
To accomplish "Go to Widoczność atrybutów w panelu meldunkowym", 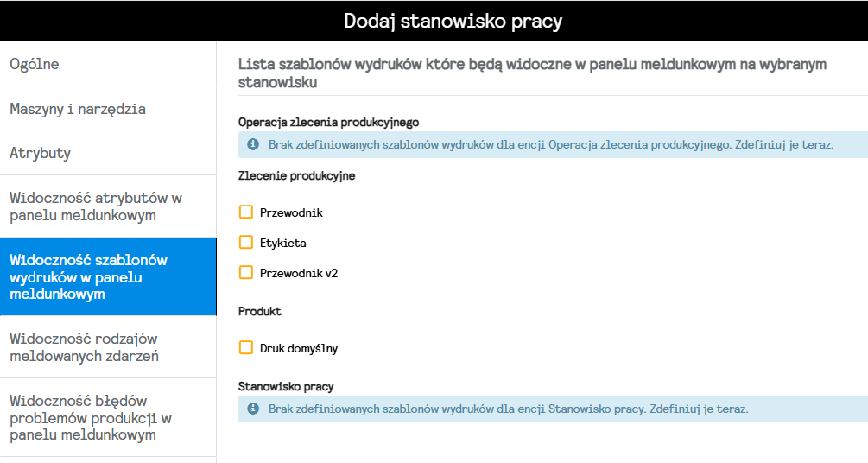I will coord(108,206).
